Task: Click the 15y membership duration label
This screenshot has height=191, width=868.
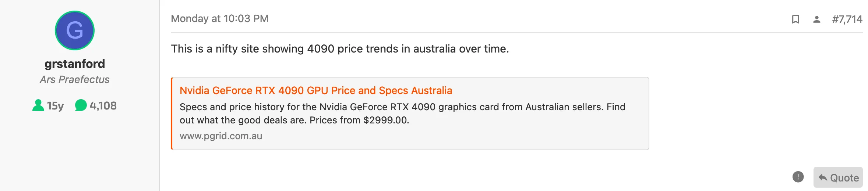Action: pyautogui.click(x=55, y=106)
